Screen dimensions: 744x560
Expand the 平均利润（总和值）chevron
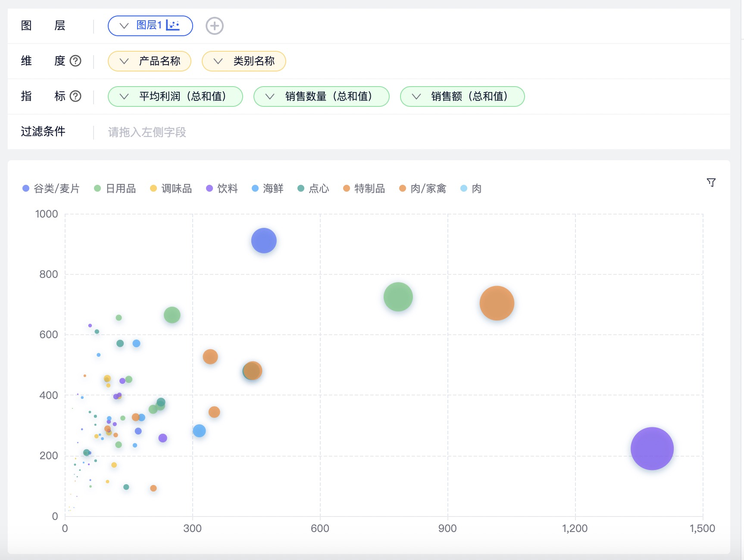tap(124, 96)
